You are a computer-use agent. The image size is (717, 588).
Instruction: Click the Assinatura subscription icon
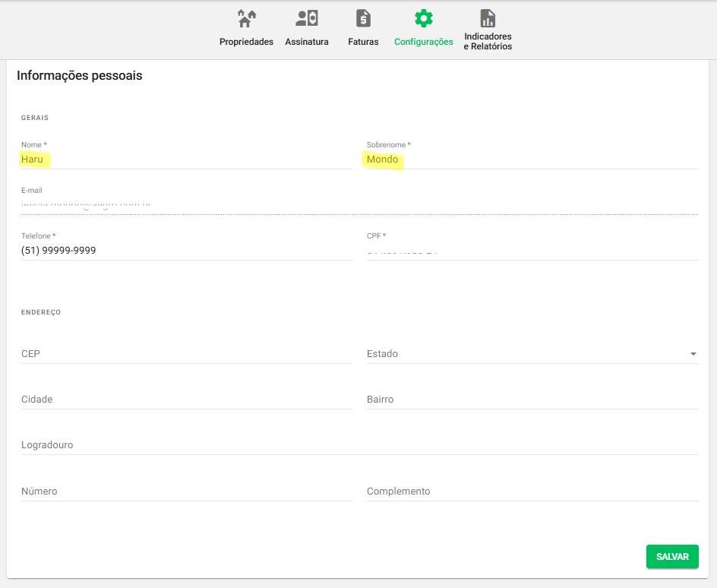[307, 18]
